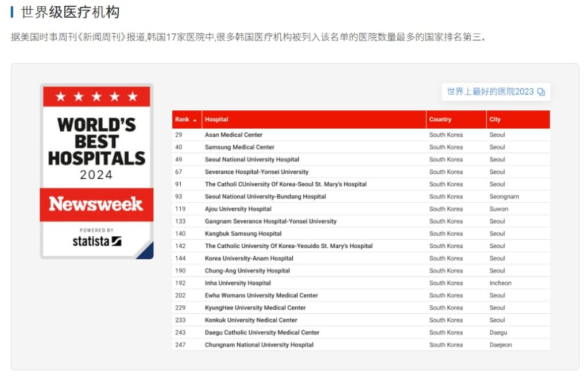This screenshot has height=376, width=588.
Task: Click Severance Hospital-Yonsei University entry
Action: [x=257, y=172]
